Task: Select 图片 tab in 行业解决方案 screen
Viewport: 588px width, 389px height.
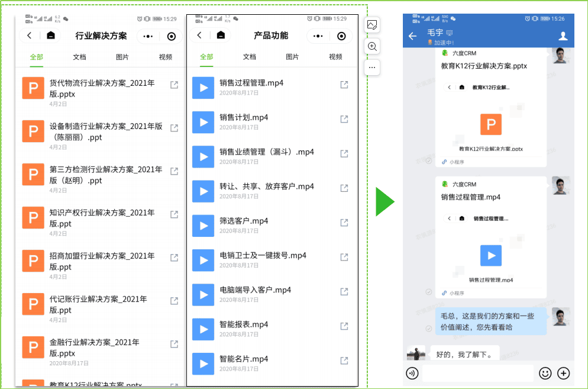Action: (x=122, y=57)
